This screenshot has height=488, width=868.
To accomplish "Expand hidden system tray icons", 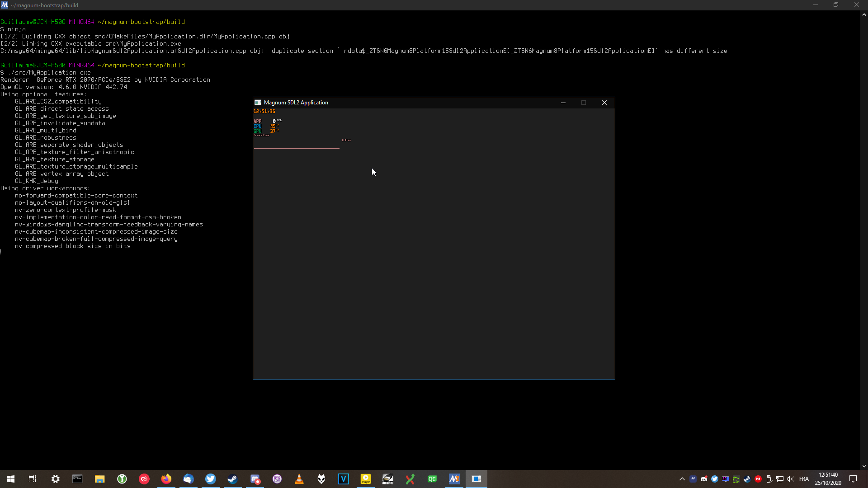I will [682, 479].
